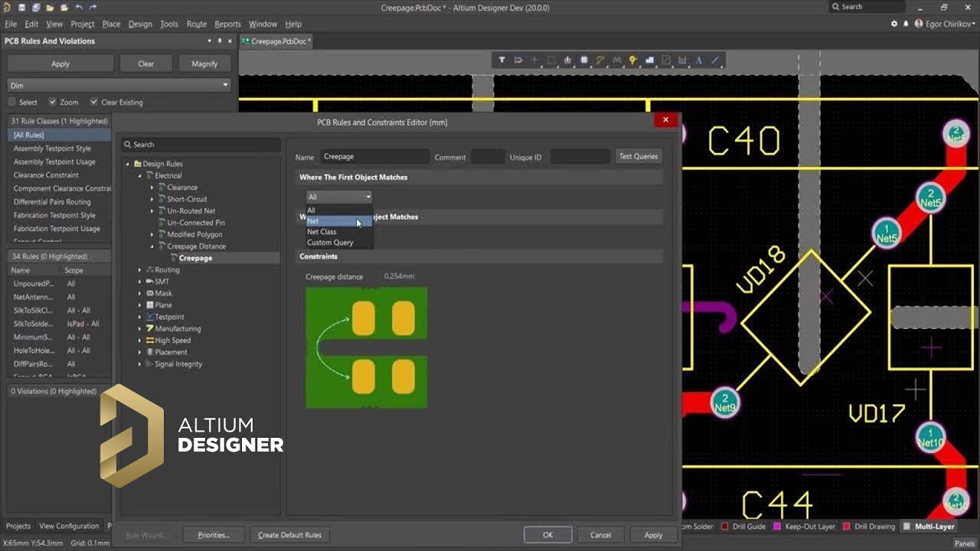
Task: Click the Redo arrow in the title bar
Action: 93,8
